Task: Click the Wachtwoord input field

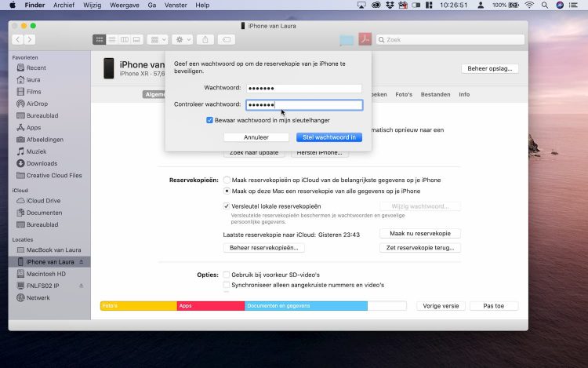Action: point(303,88)
